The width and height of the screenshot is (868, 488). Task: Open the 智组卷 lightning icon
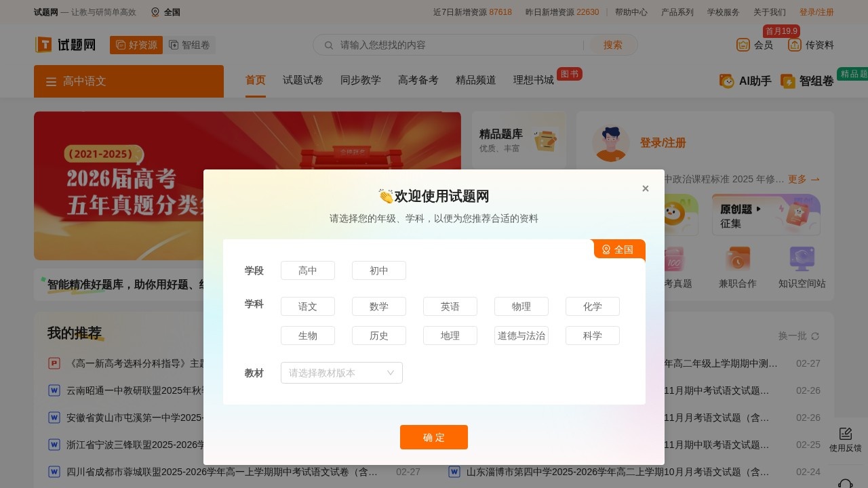[x=788, y=81]
